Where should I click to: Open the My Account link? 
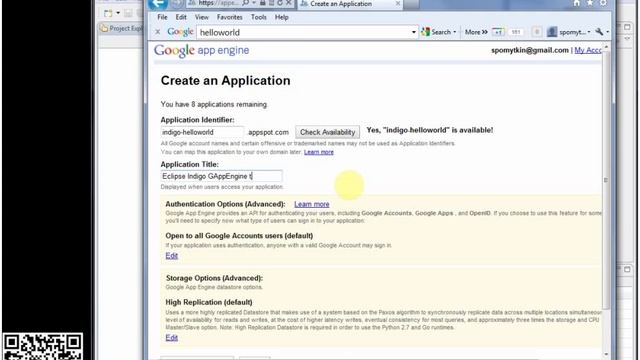[588, 50]
